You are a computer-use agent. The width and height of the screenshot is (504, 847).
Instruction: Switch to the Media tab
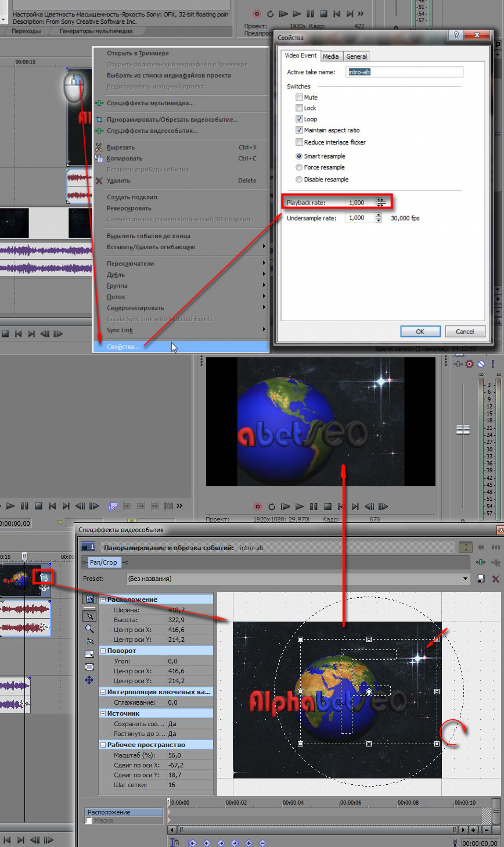(x=331, y=56)
